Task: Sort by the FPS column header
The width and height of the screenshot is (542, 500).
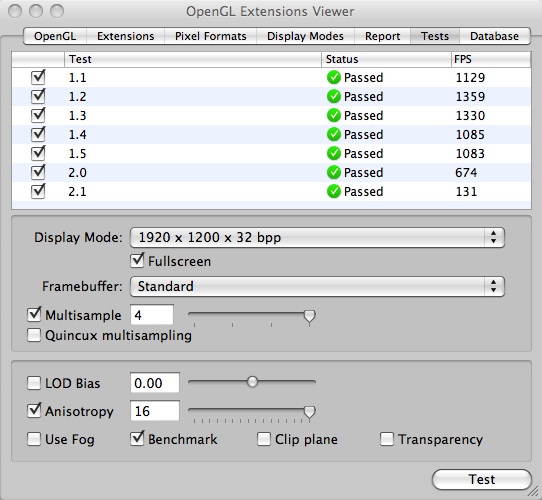Action: point(491,59)
